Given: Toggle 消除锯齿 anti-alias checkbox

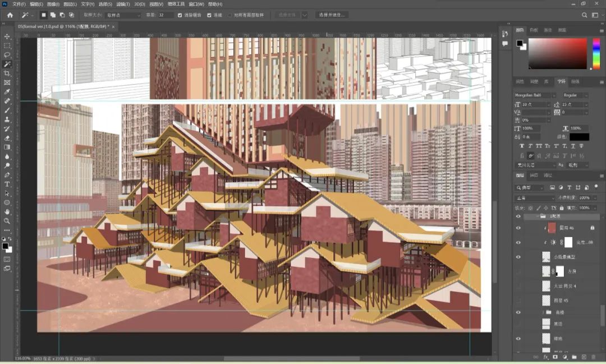Looking at the screenshot, I should [180, 15].
